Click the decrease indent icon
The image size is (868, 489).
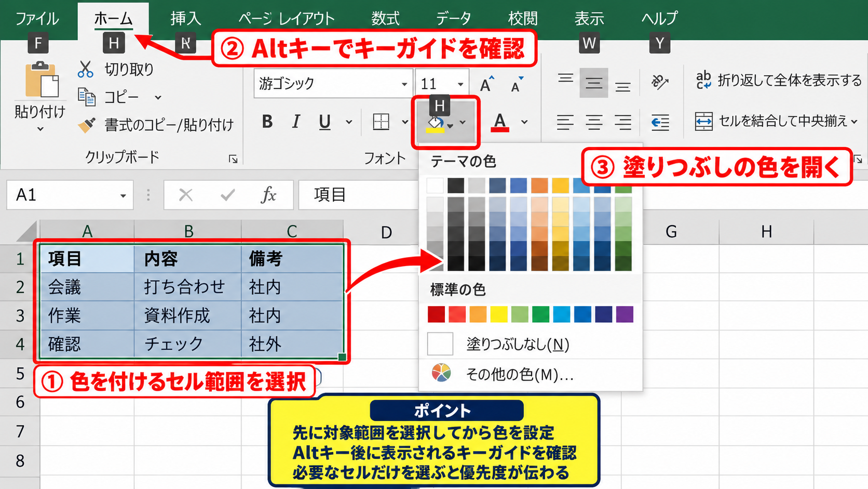[x=660, y=123]
